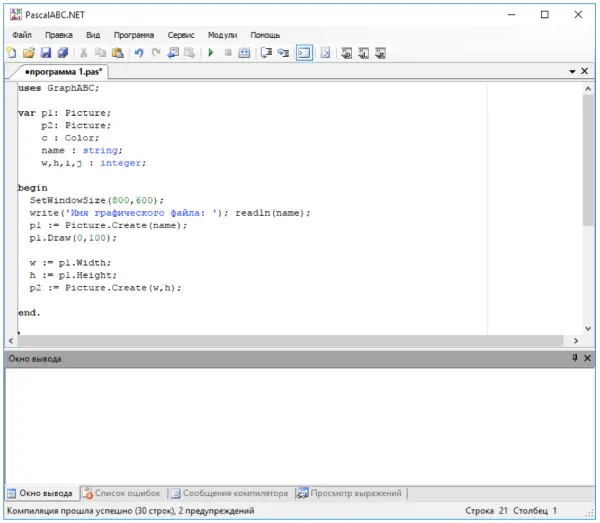Create a new file with toolbar icon
Screen dimensions: 600x523
pyautogui.click(x=12, y=53)
